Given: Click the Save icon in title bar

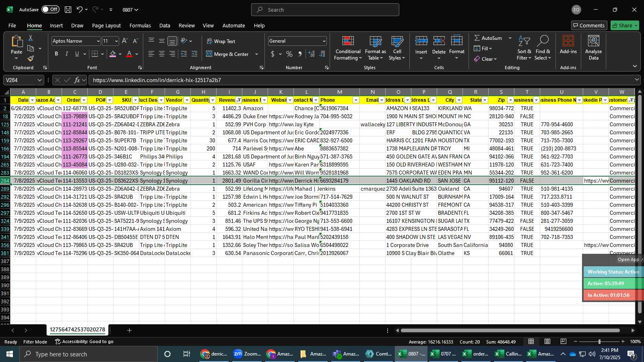Looking at the screenshot, I should (x=68, y=10).
